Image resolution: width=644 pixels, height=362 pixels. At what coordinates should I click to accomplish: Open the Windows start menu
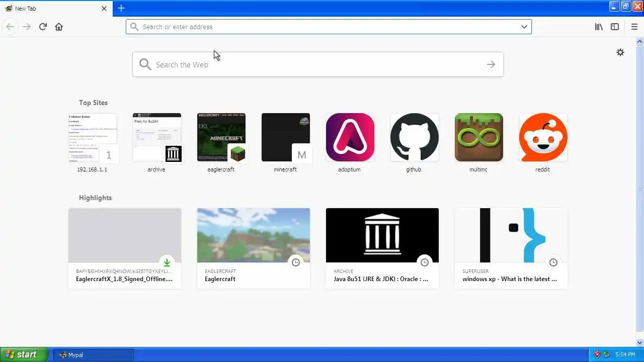point(24,354)
